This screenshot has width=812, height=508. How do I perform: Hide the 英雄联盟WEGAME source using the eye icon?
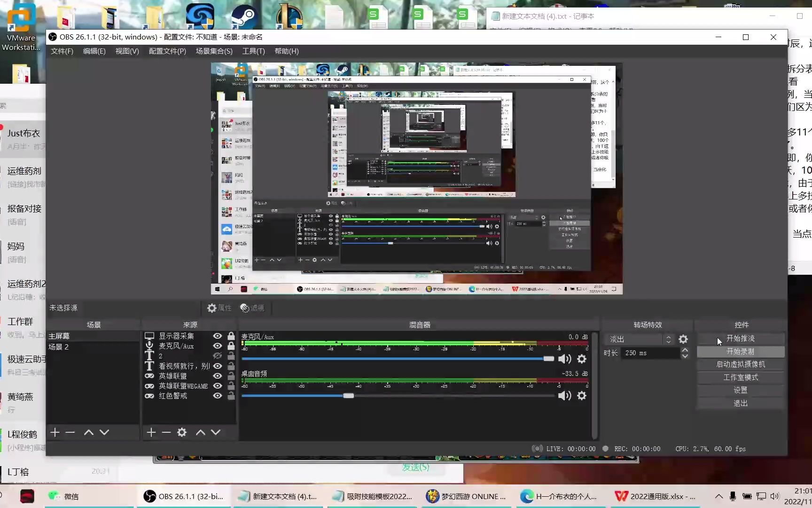pos(218,386)
